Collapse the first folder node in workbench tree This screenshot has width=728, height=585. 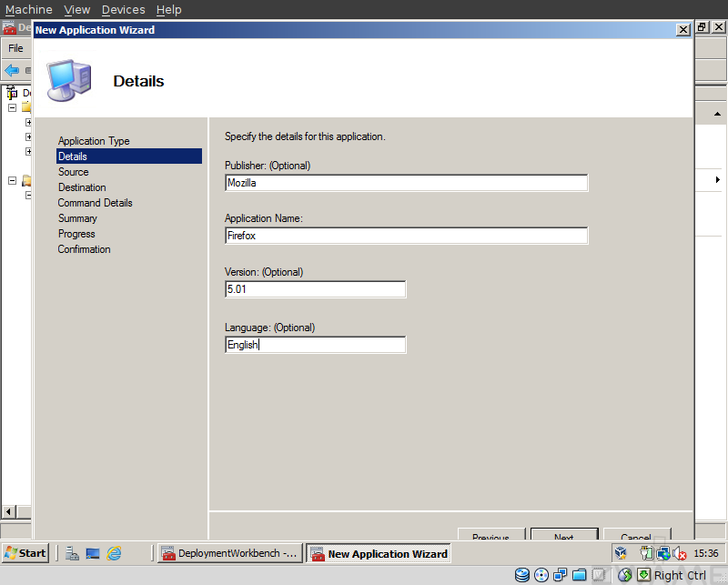click(13, 107)
